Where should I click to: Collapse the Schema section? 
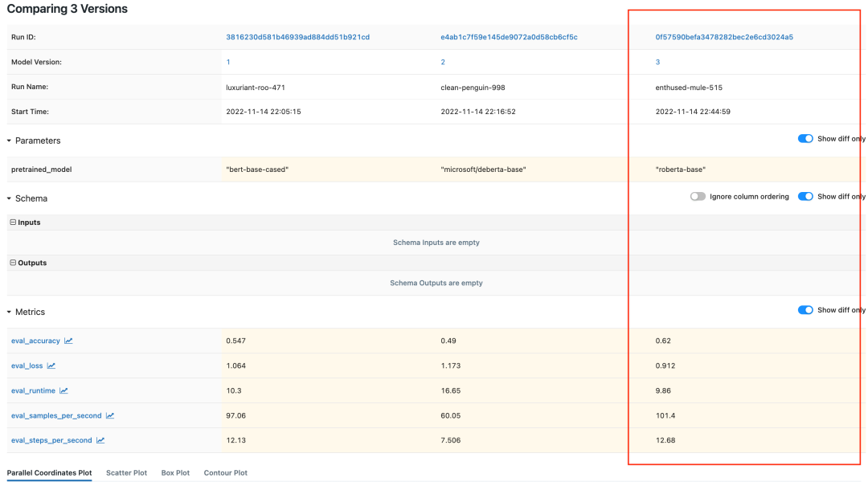[x=10, y=198]
